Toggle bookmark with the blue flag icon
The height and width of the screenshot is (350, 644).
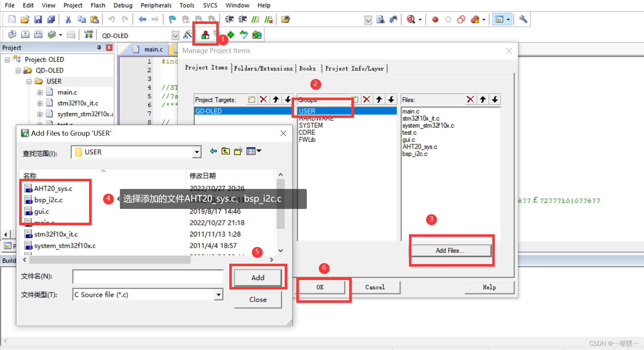(172, 19)
